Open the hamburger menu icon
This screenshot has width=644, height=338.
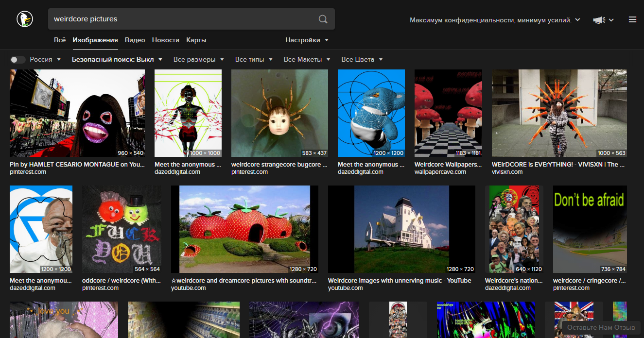[632, 19]
